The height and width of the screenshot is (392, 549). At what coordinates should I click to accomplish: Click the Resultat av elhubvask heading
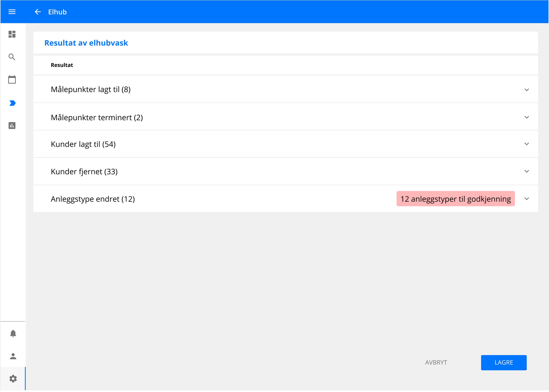point(86,43)
